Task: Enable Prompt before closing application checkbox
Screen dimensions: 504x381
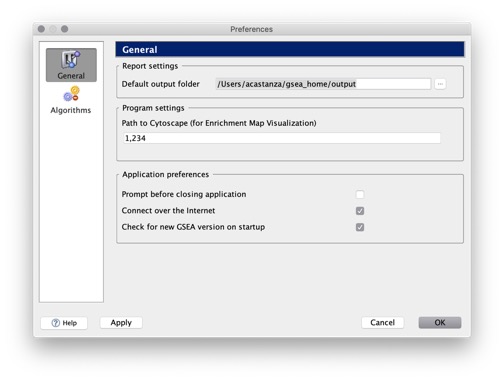Action: tap(360, 194)
